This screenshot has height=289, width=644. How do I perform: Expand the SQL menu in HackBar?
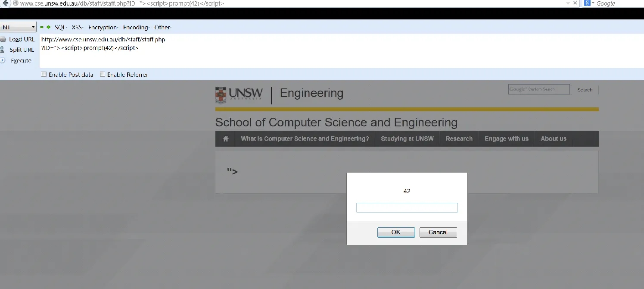(61, 27)
